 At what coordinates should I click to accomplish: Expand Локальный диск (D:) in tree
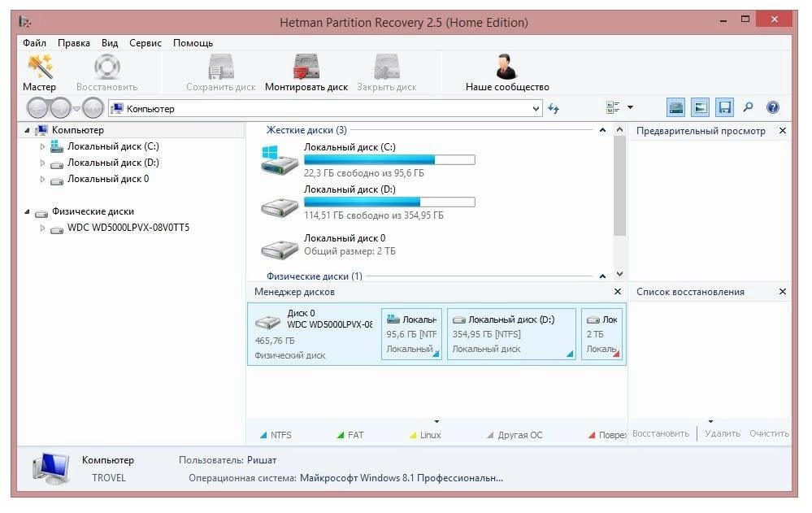coord(42,163)
